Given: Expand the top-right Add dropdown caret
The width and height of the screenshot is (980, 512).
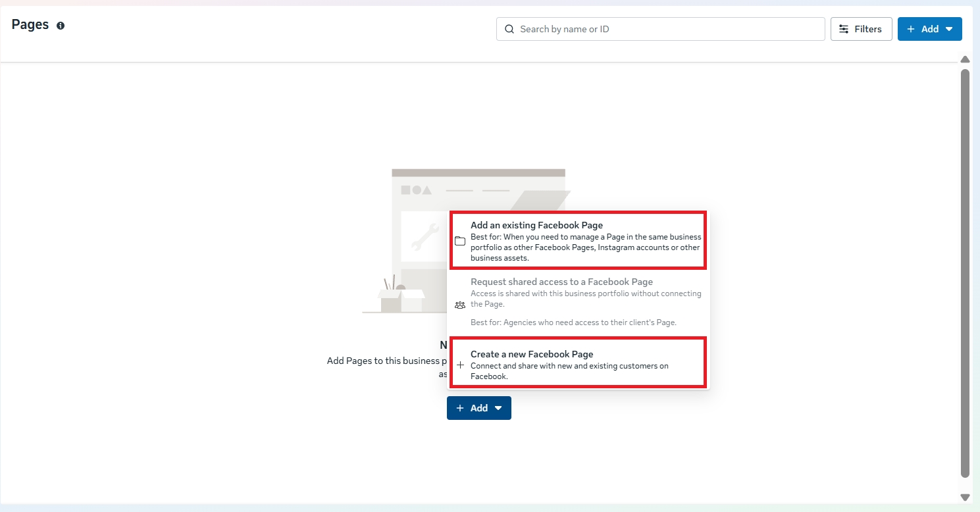Looking at the screenshot, I should click(949, 29).
